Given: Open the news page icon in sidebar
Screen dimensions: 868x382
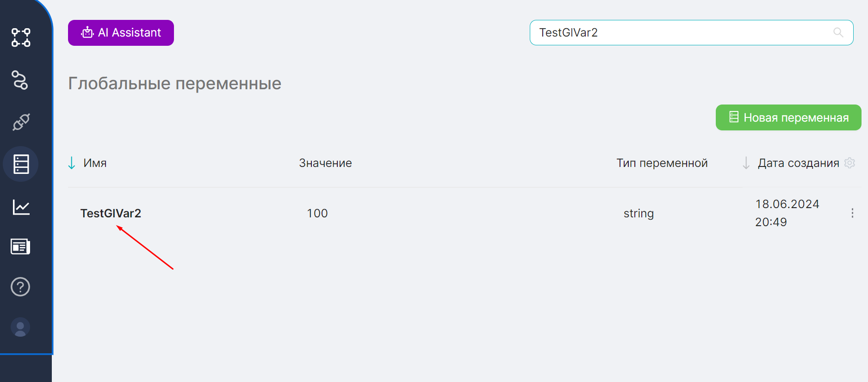Looking at the screenshot, I should point(20,246).
